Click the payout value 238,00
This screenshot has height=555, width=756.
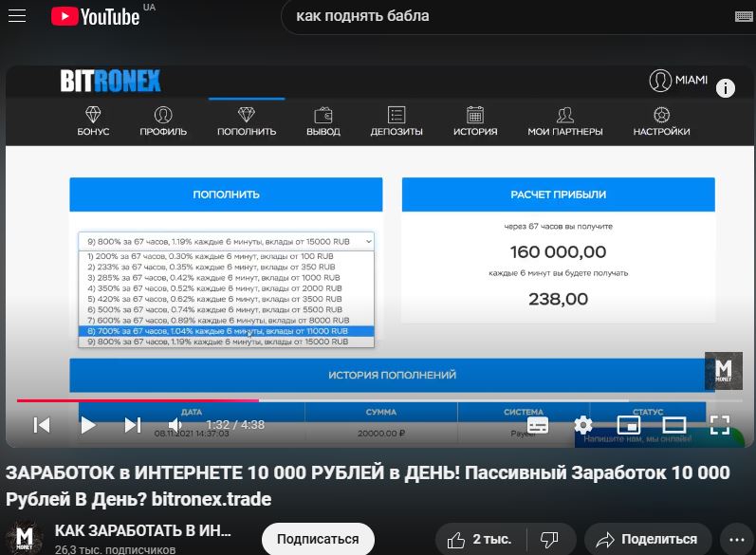(559, 299)
